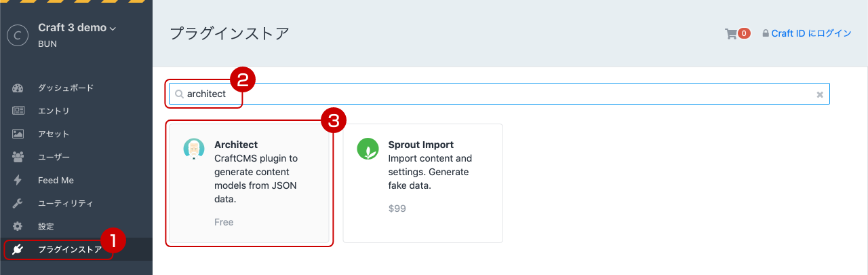The width and height of the screenshot is (868, 275).
Task: Open the Architect plugin title
Action: [236, 145]
